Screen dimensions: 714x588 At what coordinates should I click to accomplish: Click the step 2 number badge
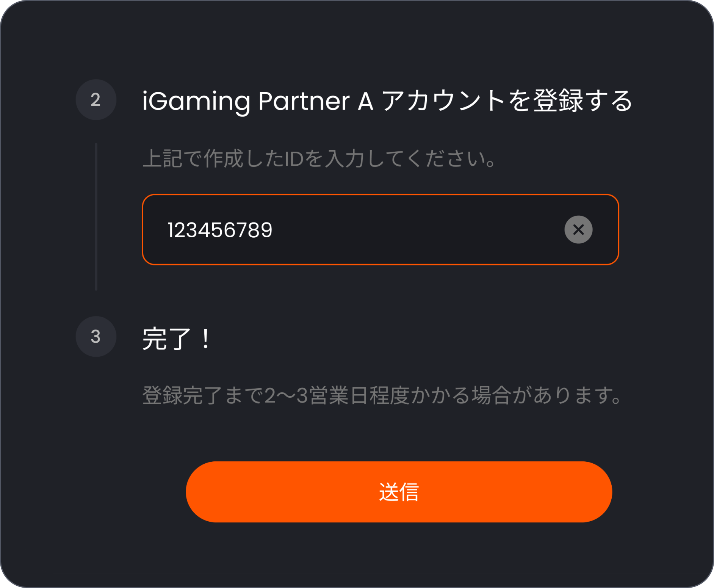click(x=96, y=100)
